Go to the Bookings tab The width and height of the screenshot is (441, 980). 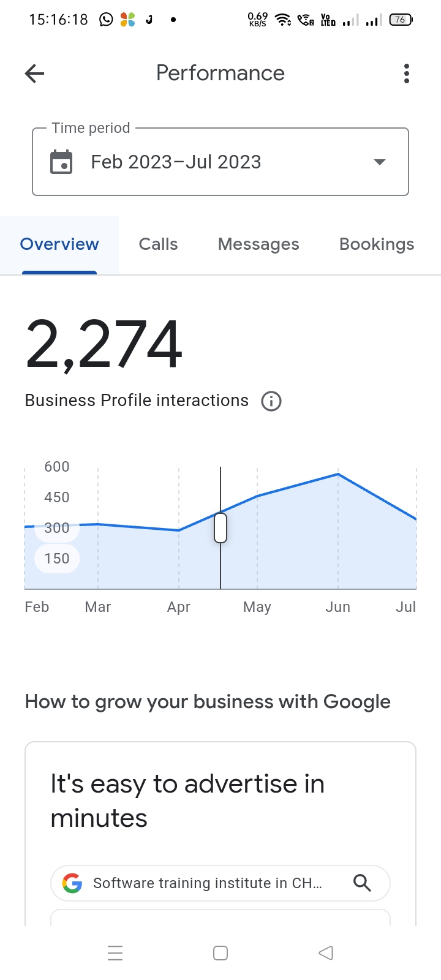[377, 244]
